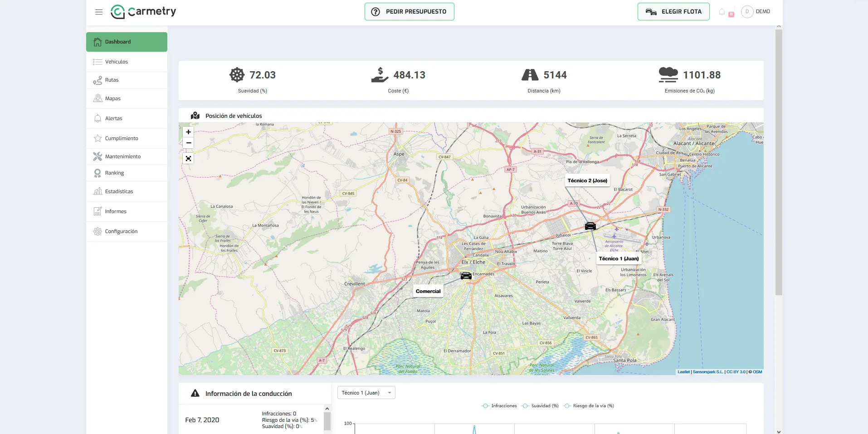Click the DEMO user avatar
Image resolution: width=868 pixels, height=434 pixels.
[x=747, y=12]
